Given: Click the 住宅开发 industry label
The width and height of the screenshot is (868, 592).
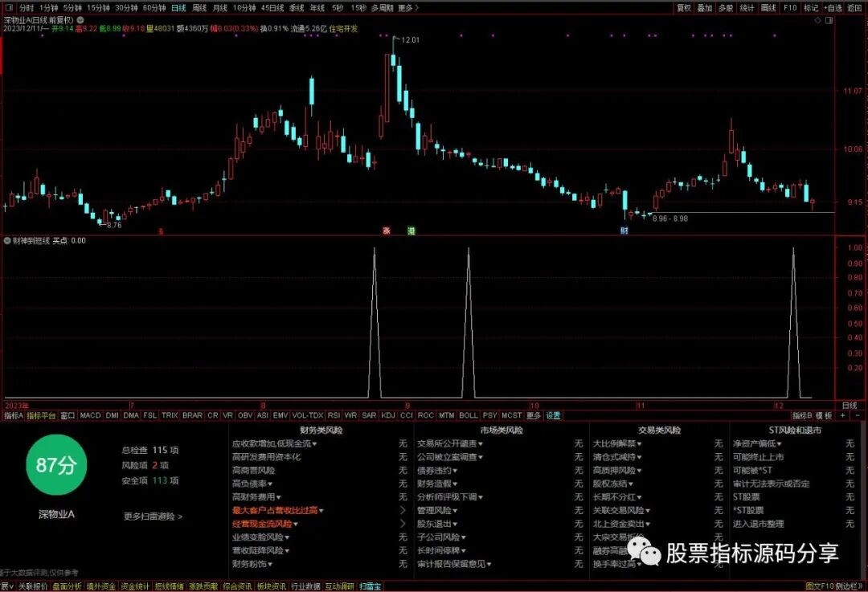Looking at the screenshot, I should (343, 29).
